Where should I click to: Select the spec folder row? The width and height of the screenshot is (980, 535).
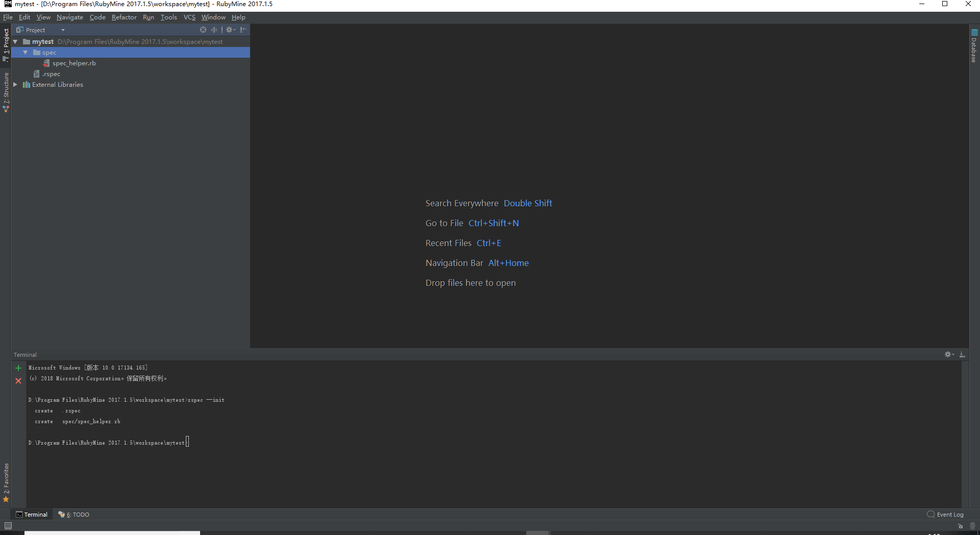pos(131,53)
